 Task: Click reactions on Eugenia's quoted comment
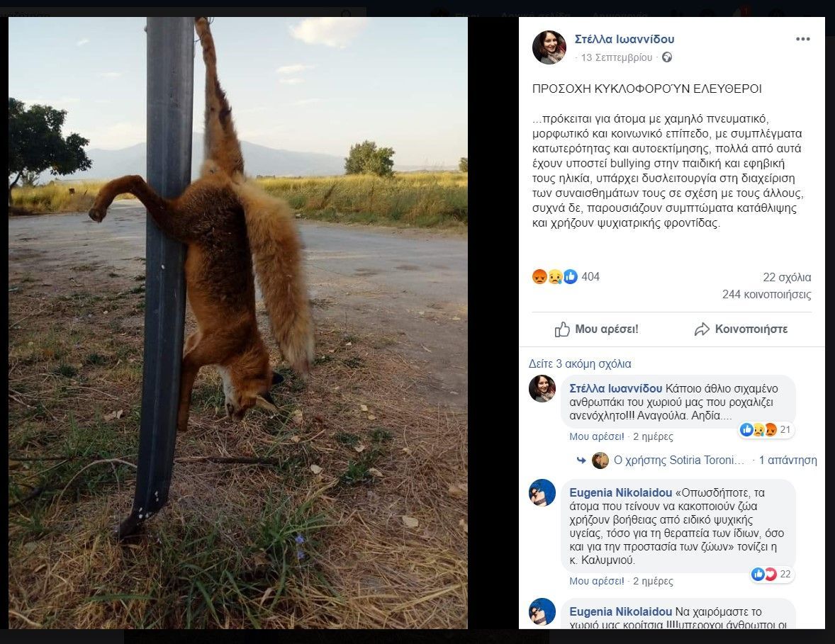[770, 574]
